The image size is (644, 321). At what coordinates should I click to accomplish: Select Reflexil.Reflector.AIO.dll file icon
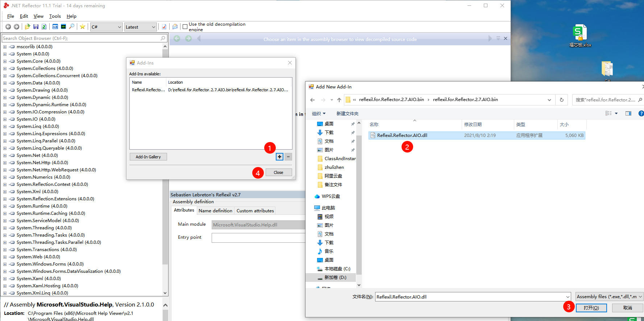pyautogui.click(x=373, y=136)
